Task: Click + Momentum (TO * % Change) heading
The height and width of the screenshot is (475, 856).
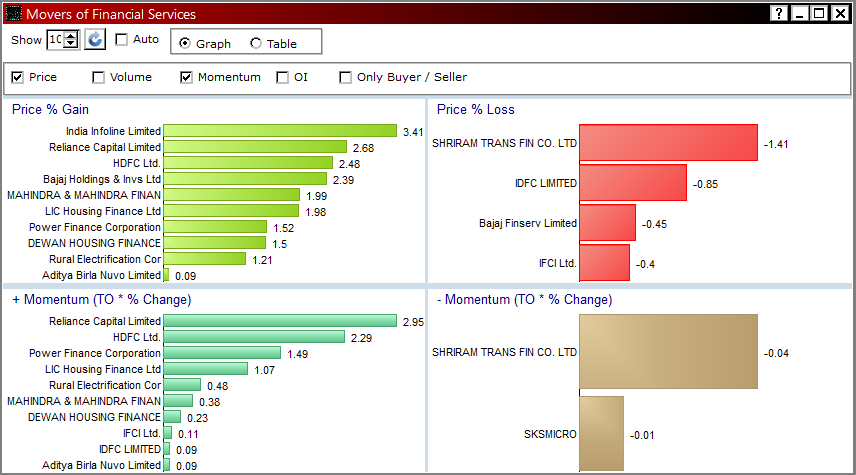Action: 102,300
